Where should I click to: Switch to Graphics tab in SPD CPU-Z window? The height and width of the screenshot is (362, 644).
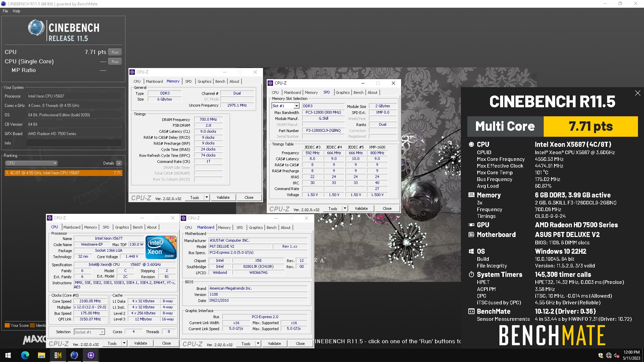(x=343, y=93)
